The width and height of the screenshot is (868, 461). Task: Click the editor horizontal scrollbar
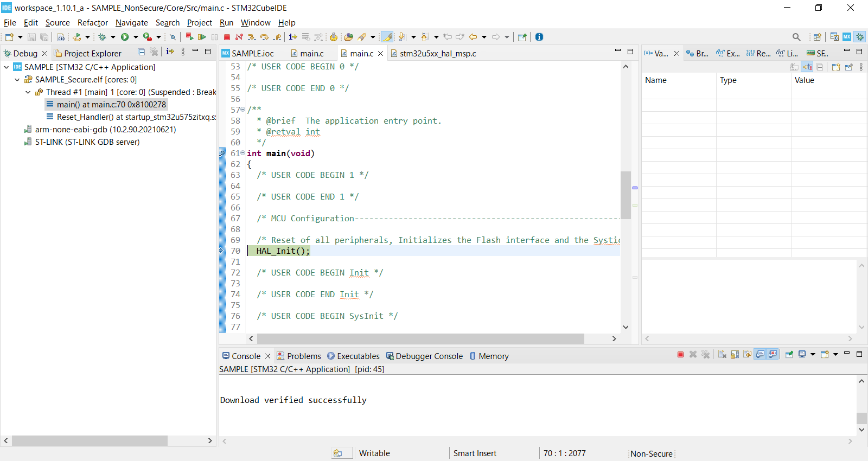pos(420,338)
